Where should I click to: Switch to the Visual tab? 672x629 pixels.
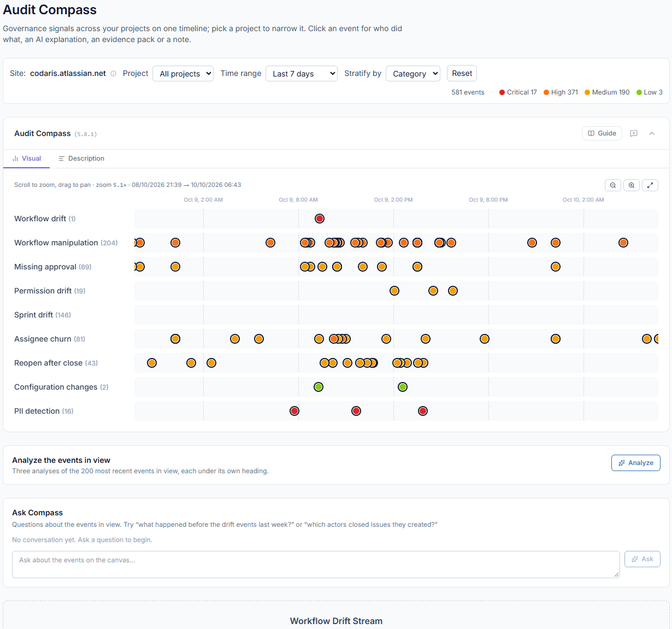(x=27, y=158)
